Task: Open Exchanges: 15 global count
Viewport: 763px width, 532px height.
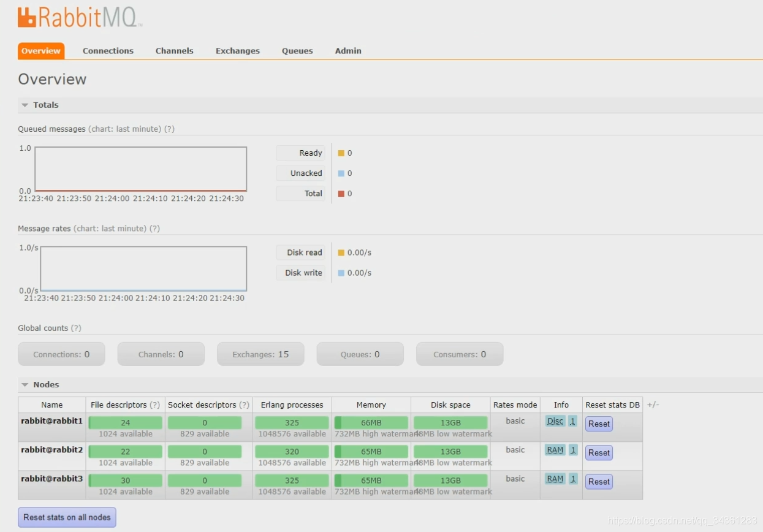Action: (260, 354)
